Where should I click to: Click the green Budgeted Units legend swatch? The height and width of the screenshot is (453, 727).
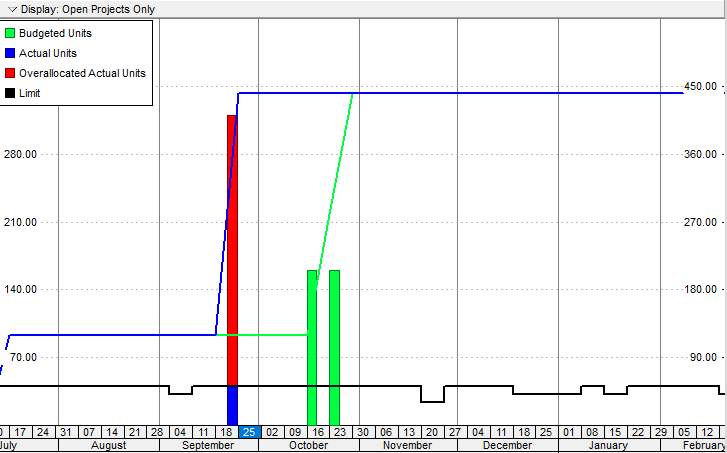[10, 33]
